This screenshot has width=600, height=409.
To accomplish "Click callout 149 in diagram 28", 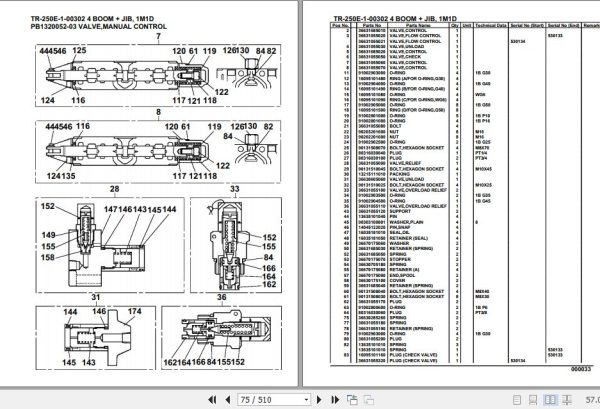I will [49, 235].
